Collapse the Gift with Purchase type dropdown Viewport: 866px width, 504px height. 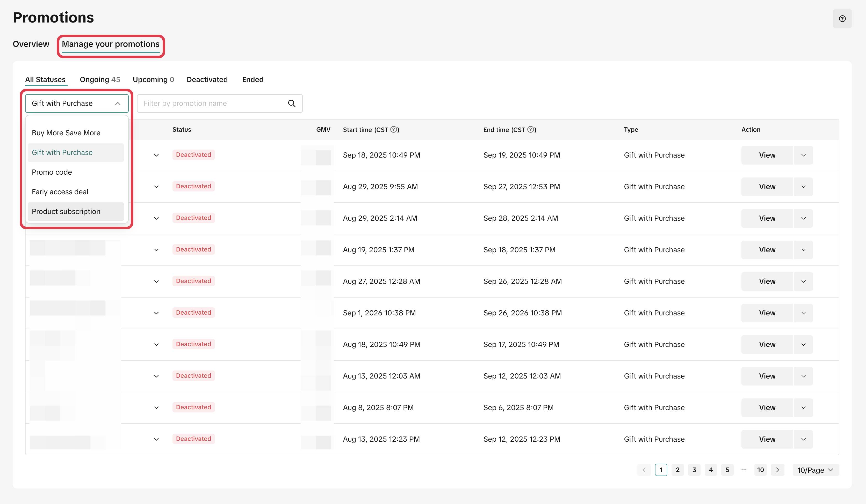(x=118, y=103)
